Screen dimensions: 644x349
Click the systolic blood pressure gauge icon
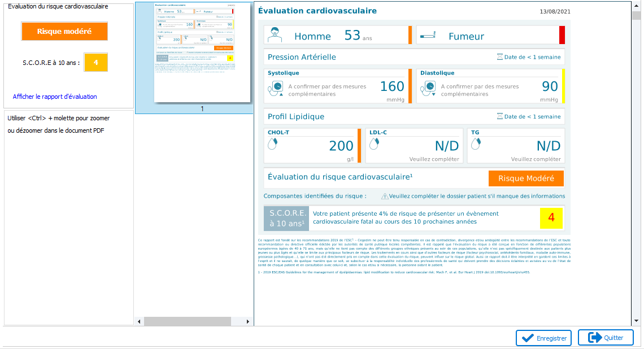click(276, 88)
